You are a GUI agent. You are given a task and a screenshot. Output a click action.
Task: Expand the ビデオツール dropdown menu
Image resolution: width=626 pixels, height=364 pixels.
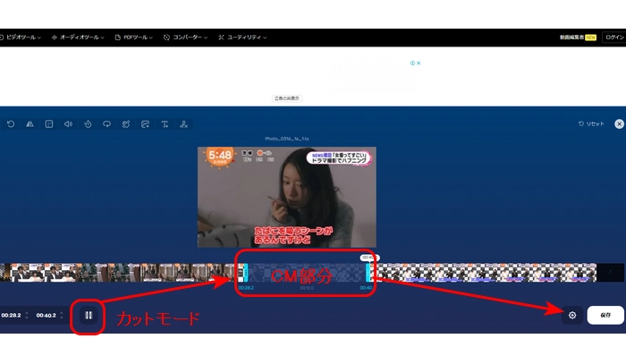[22, 38]
